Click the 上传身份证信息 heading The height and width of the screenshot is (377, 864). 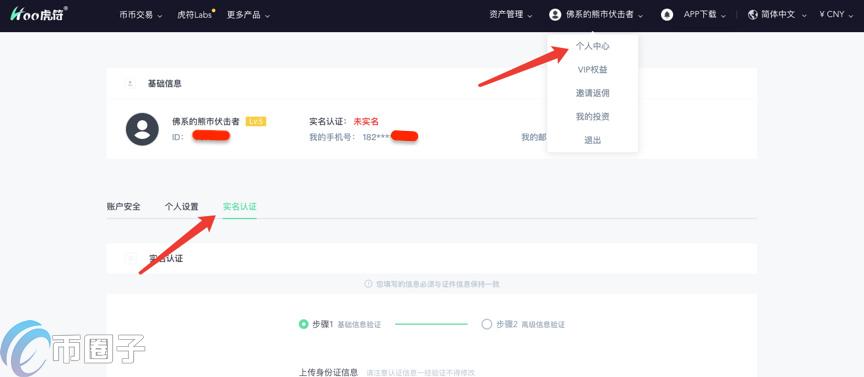pyautogui.click(x=328, y=373)
